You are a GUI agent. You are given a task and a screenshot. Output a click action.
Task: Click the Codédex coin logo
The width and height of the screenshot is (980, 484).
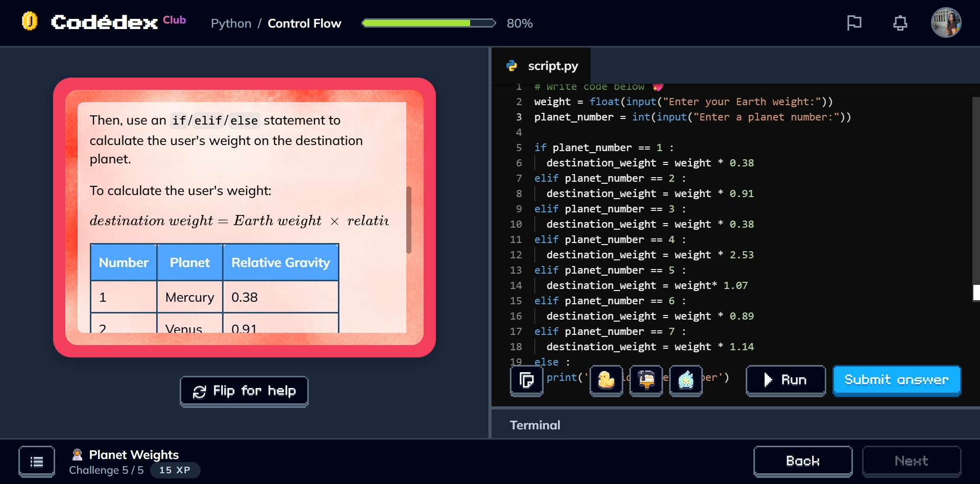pyautogui.click(x=29, y=21)
